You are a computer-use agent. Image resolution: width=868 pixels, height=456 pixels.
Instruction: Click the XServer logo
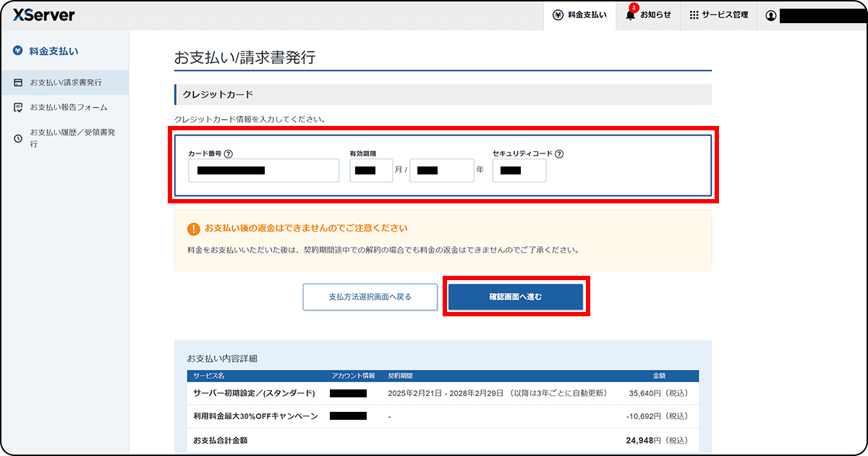point(43,14)
